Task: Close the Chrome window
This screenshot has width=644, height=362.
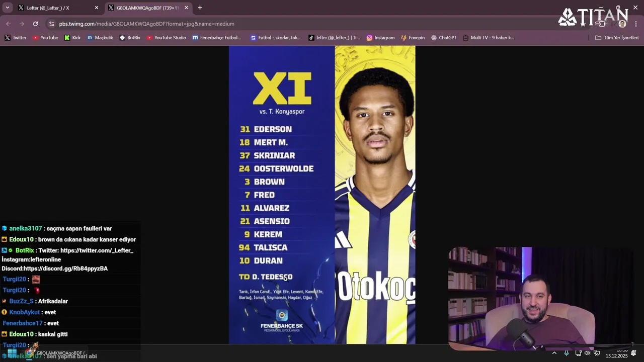Action: pyautogui.click(x=635, y=8)
